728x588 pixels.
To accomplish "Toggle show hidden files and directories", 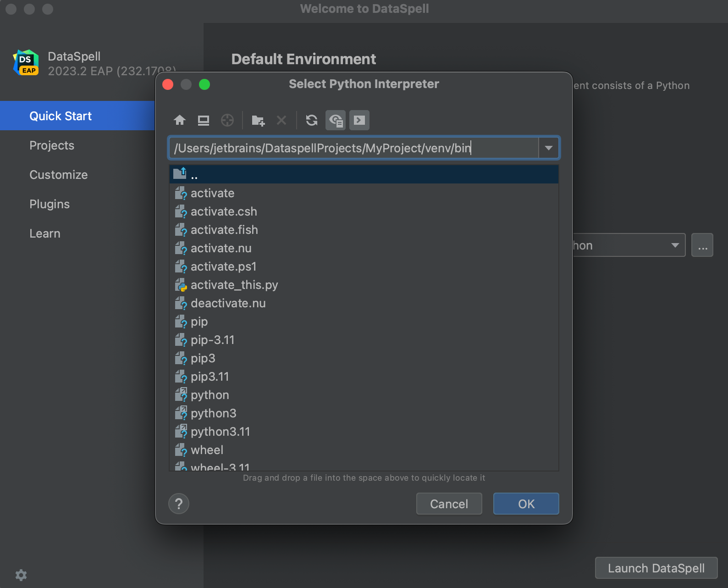I will click(336, 120).
